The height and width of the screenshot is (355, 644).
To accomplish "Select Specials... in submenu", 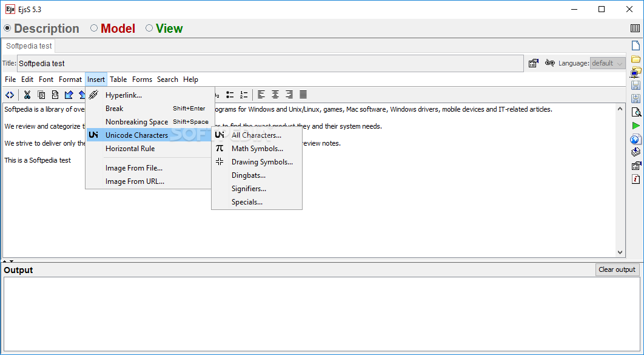I will click(x=257, y=202).
